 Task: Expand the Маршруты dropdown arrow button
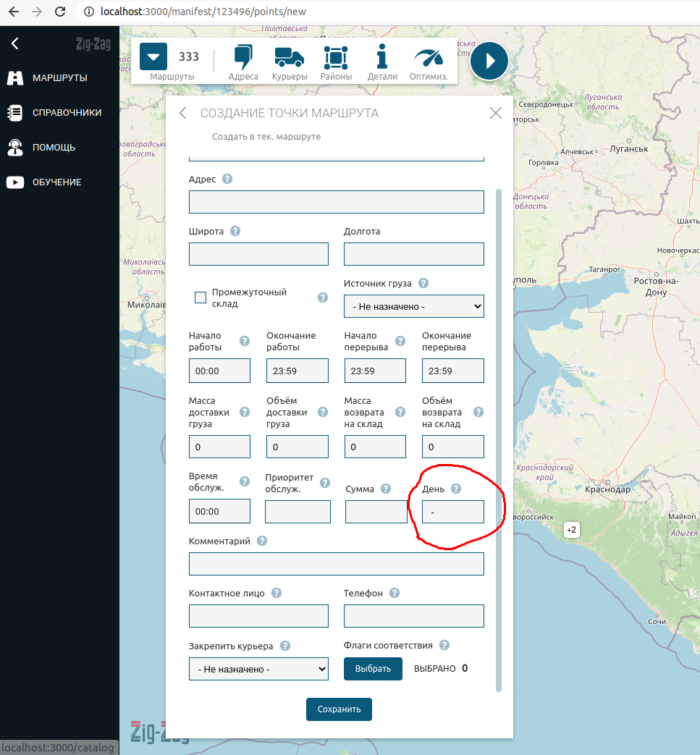(153, 57)
